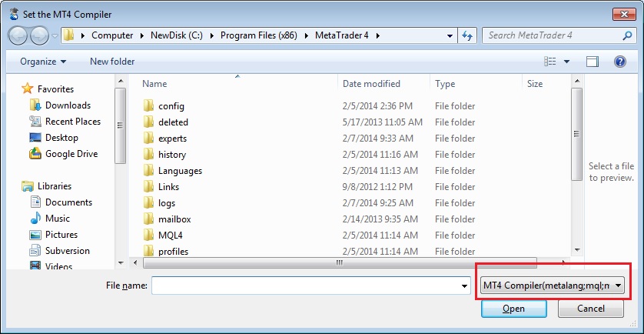The image size is (644, 334).
Task: Click the Open button
Action: 514,309
